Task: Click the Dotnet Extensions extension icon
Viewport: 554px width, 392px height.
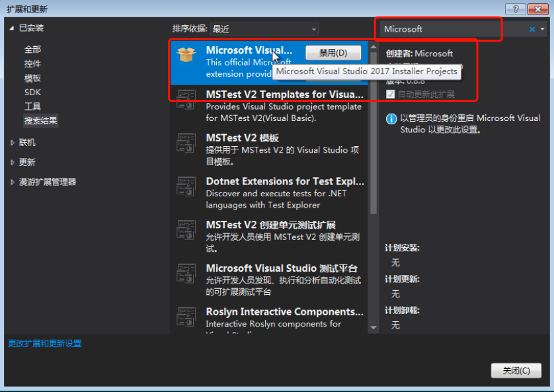Action: tap(186, 186)
